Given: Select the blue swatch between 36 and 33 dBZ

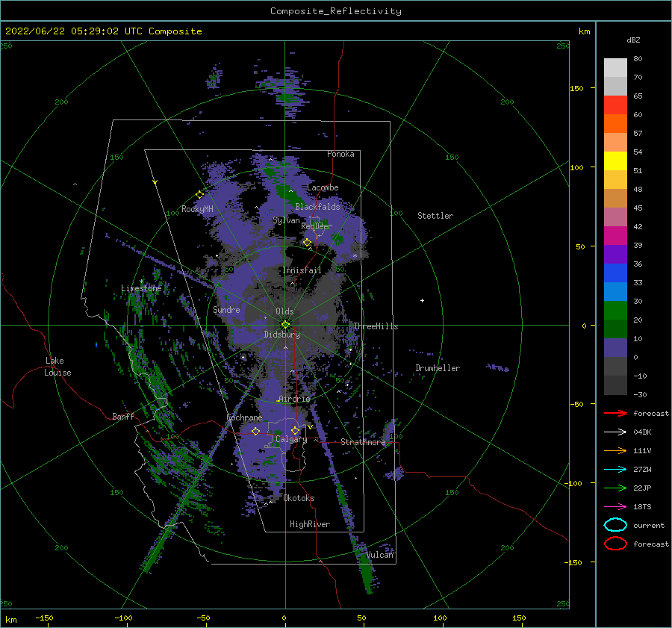Looking at the screenshot, I should pyautogui.click(x=615, y=273).
